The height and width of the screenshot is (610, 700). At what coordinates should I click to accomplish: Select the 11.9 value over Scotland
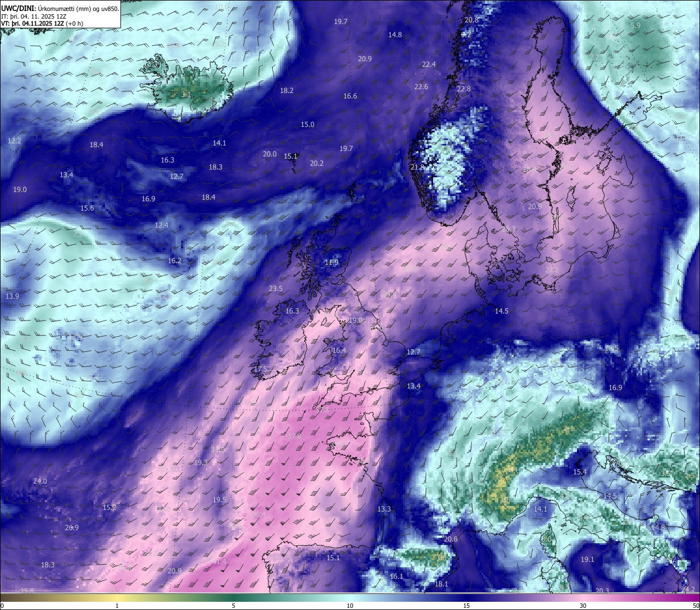point(331,263)
